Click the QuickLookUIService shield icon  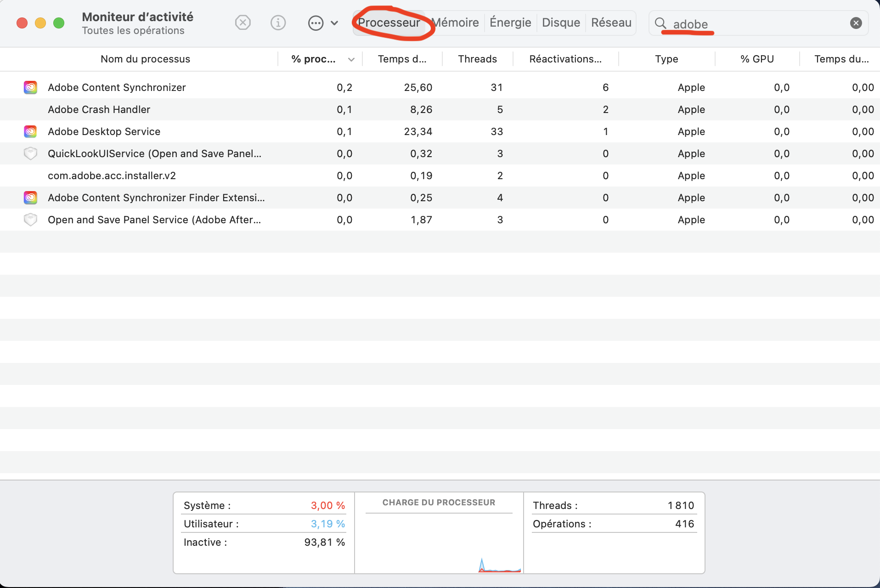pyautogui.click(x=30, y=153)
